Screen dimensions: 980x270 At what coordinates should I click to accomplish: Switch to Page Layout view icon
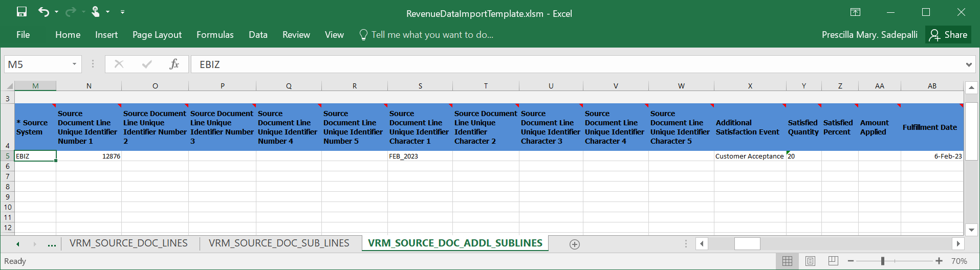point(810,261)
